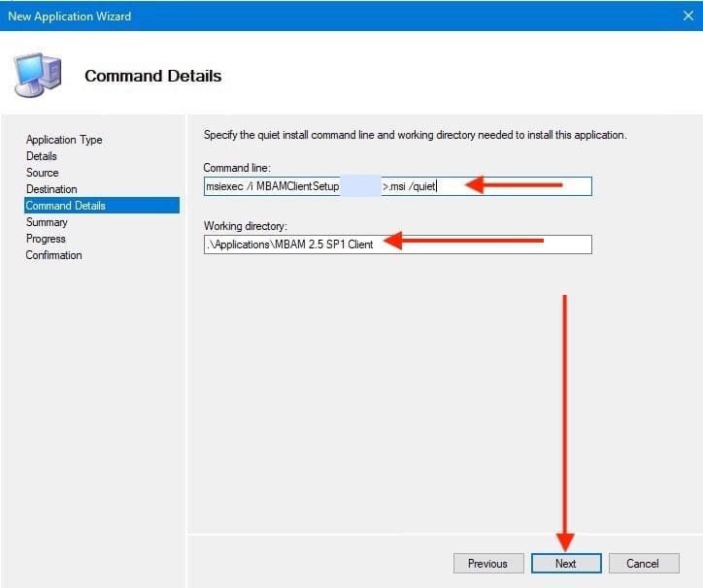Select Application Type step in sidebar
This screenshot has height=588, width=703.
[64, 140]
